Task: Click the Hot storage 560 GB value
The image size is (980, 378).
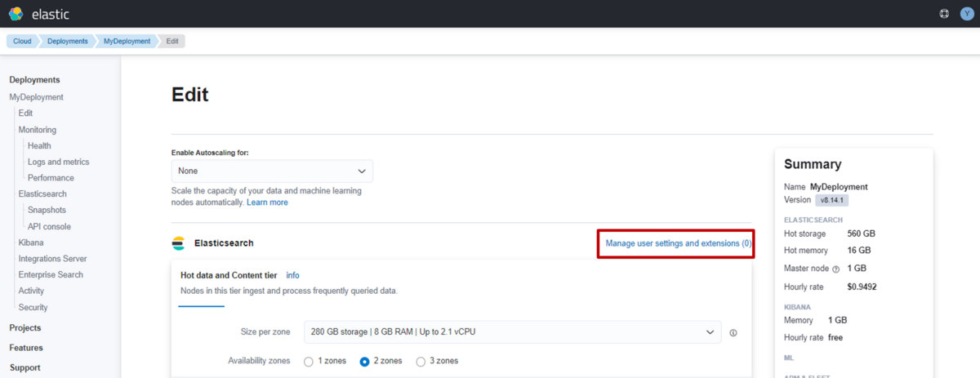Action: point(861,233)
